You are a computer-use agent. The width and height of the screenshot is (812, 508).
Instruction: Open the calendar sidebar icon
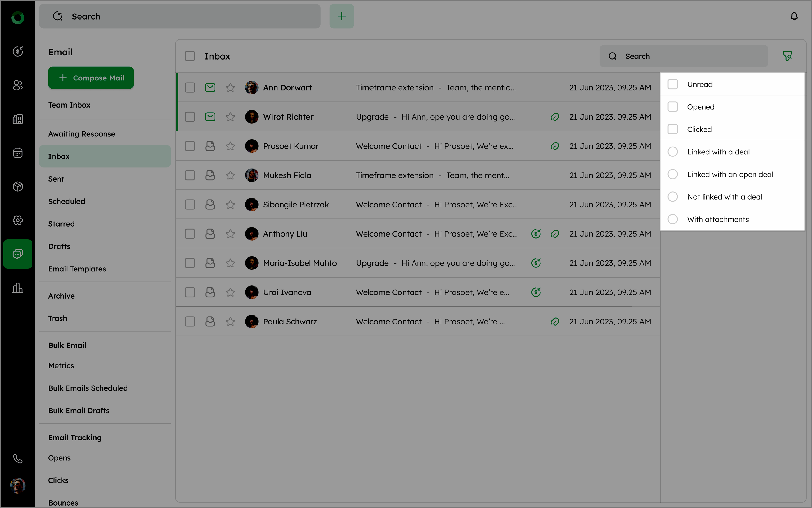17,153
